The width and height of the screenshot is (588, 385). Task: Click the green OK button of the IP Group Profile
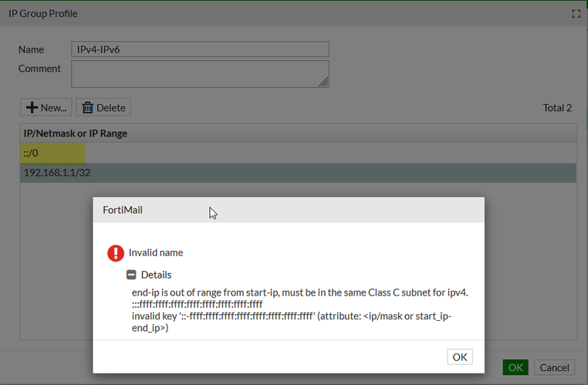pyautogui.click(x=515, y=367)
